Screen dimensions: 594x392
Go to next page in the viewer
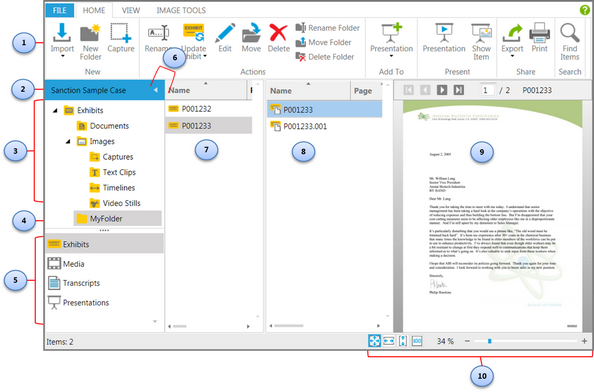442,90
